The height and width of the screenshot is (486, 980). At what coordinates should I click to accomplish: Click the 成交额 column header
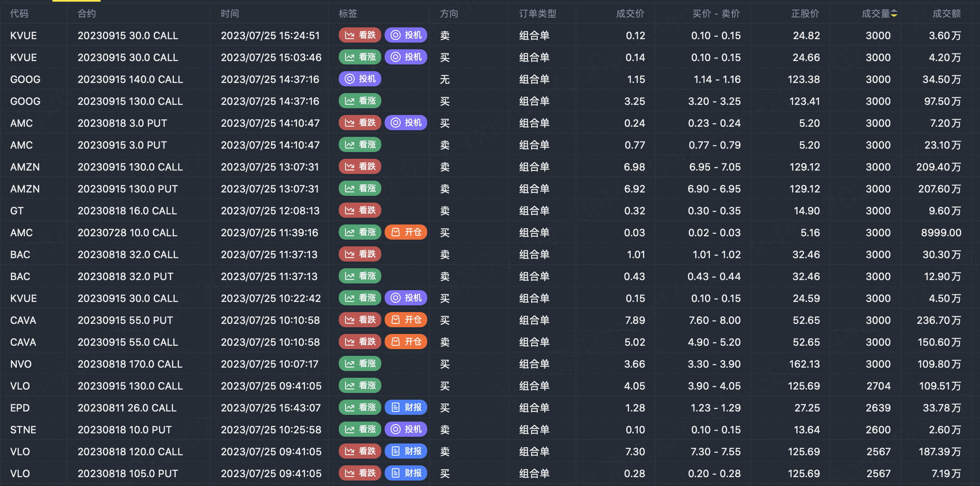click(x=947, y=14)
